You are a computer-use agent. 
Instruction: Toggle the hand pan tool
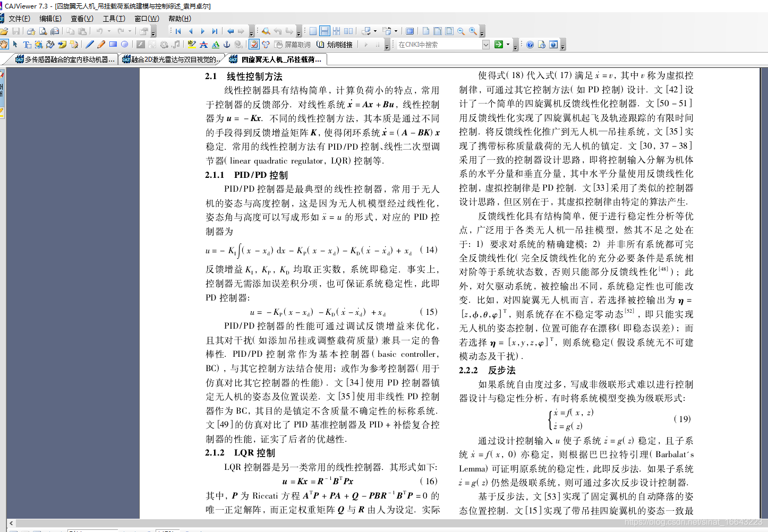(4, 45)
